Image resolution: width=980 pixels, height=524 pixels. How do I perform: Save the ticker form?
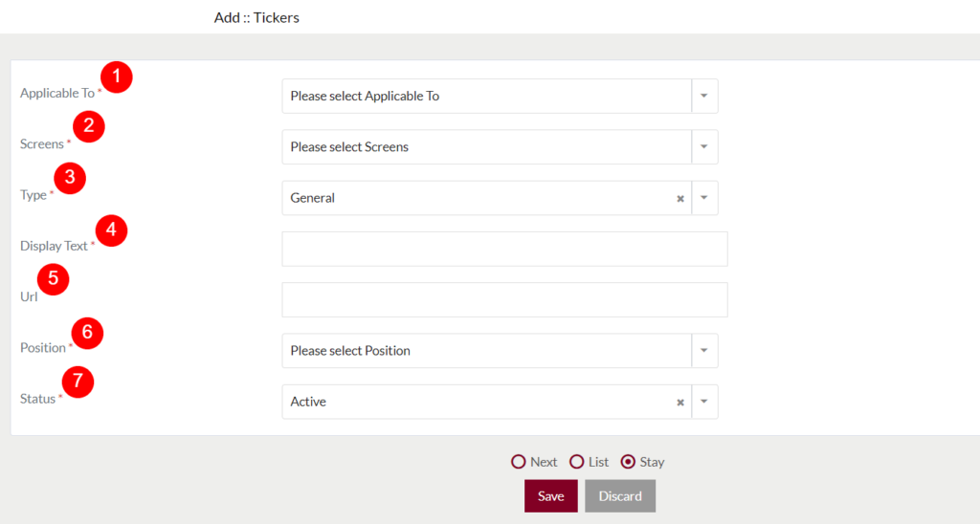(550, 496)
